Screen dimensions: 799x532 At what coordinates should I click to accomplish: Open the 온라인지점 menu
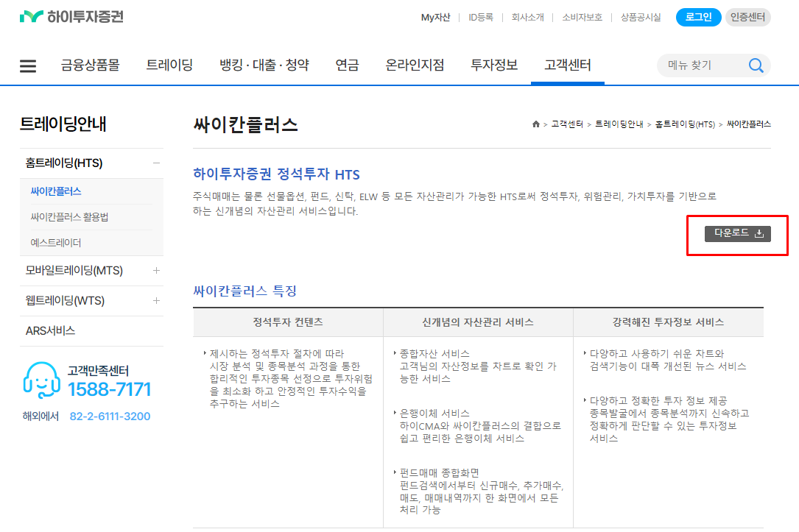point(415,65)
